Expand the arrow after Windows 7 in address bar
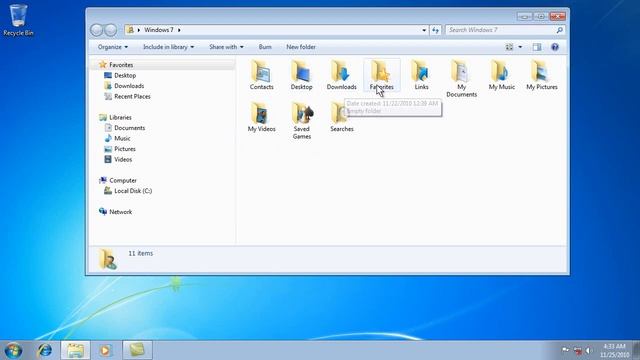Viewport: 640px width, 360px height. click(179, 30)
